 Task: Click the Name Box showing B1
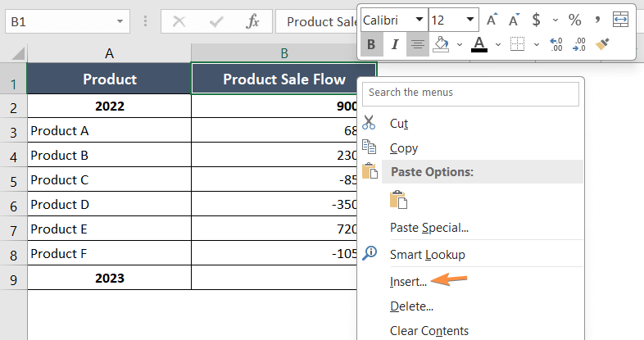coord(67,21)
